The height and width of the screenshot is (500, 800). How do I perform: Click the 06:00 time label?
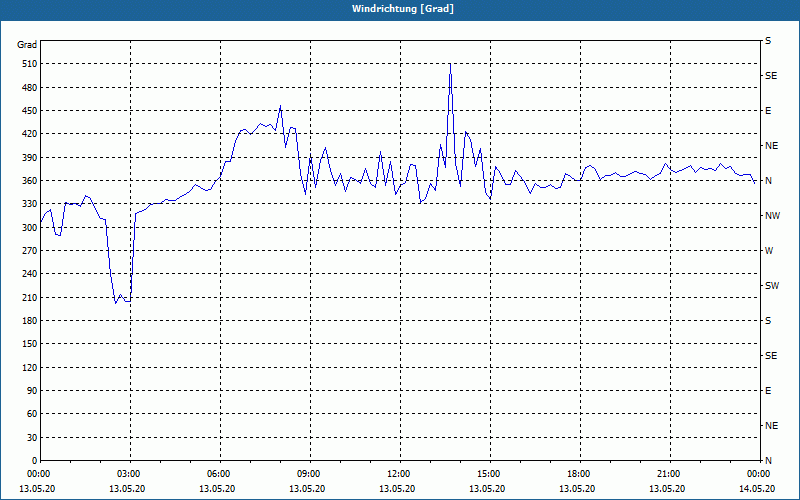tap(220, 474)
